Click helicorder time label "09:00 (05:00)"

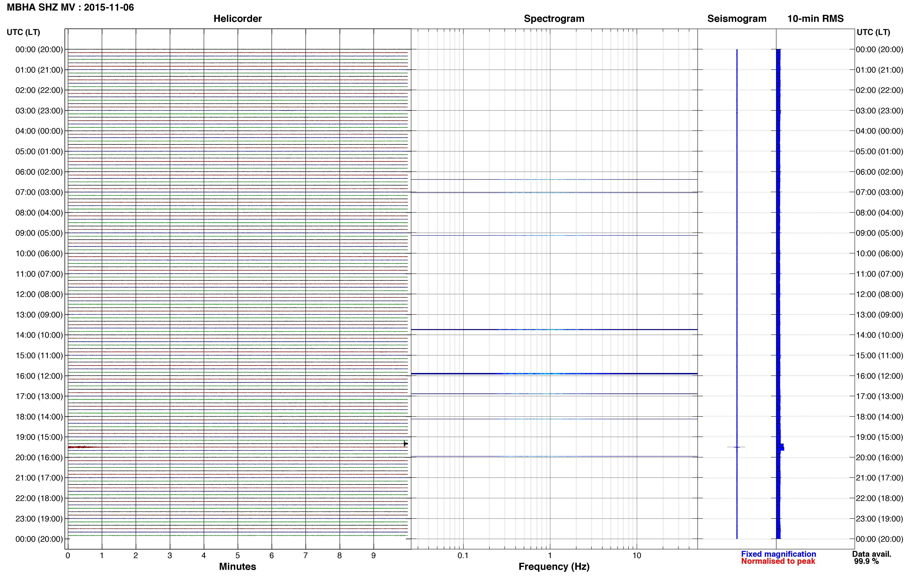[x=39, y=233]
